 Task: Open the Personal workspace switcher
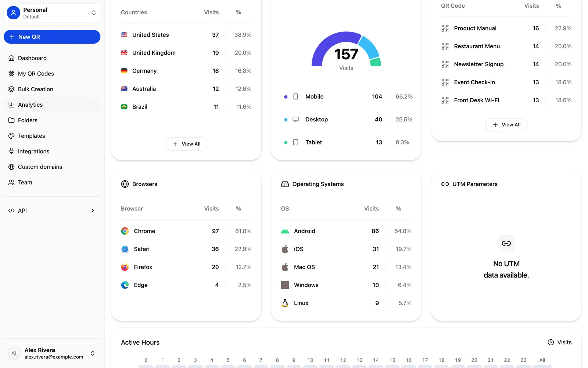[52, 13]
